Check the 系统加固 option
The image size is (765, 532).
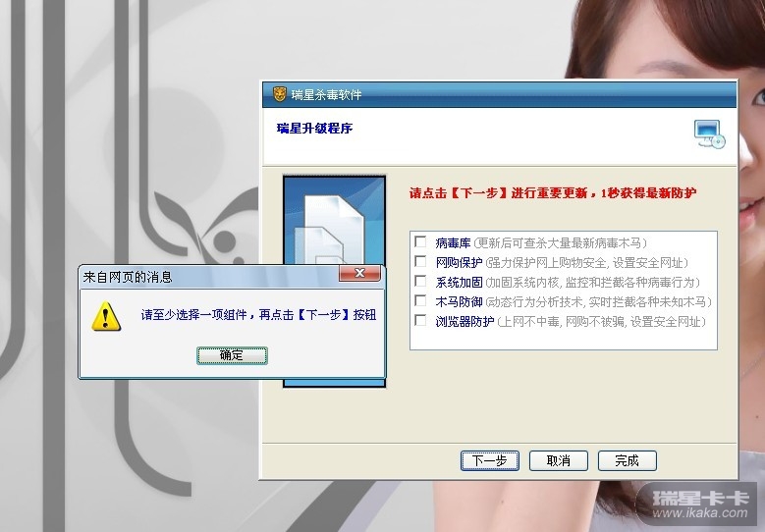(420, 282)
